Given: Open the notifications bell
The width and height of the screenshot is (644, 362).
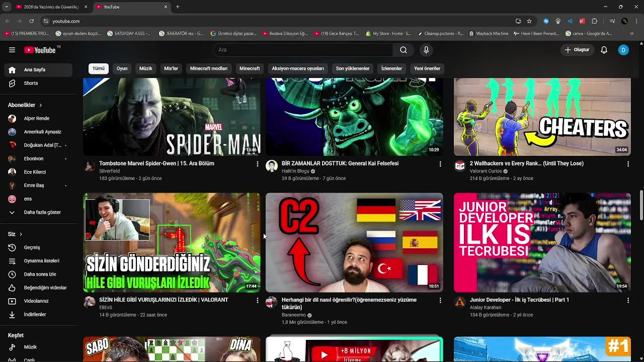Looking at the screenshot, I should pyautogui.click(x=604, y=50).
